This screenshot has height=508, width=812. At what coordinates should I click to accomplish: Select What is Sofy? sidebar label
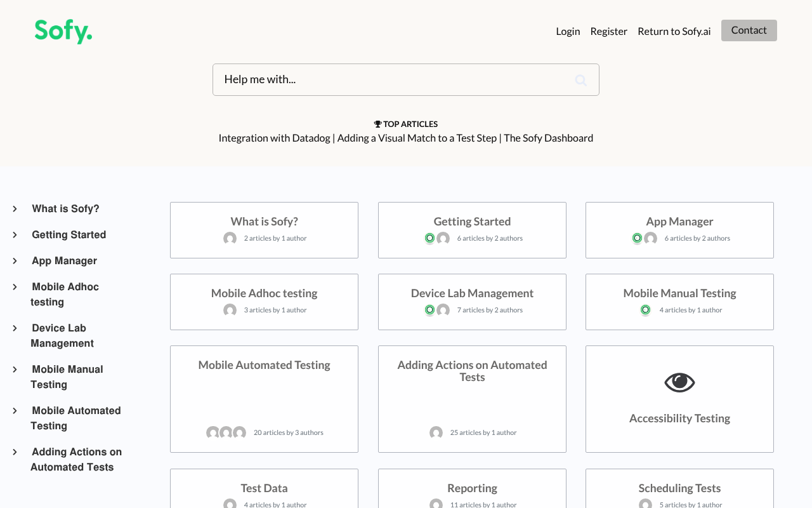[65, 209]
